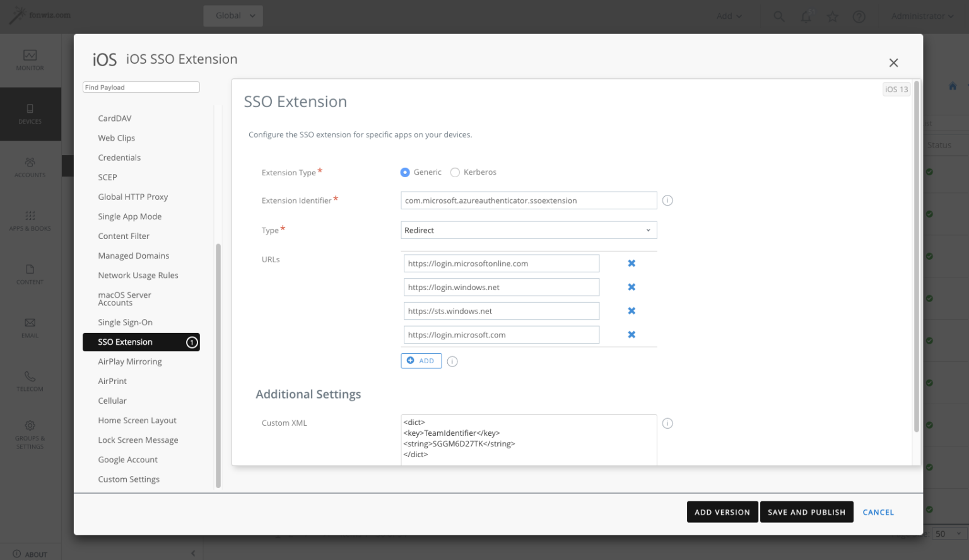Delete the sts.windows.net URL row
Screen dimensions: 969x560
pyautogui.click(x=631, y=311)
